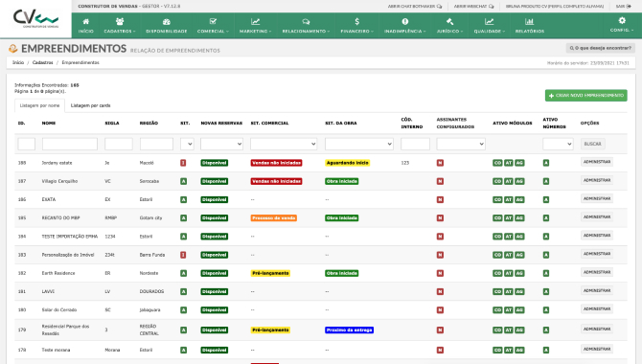The width and height of the screenshot is (642, 364).
Task: Click 'Processo de venda' badge for RECANTO DO MBP
Action: click(273, 218)
